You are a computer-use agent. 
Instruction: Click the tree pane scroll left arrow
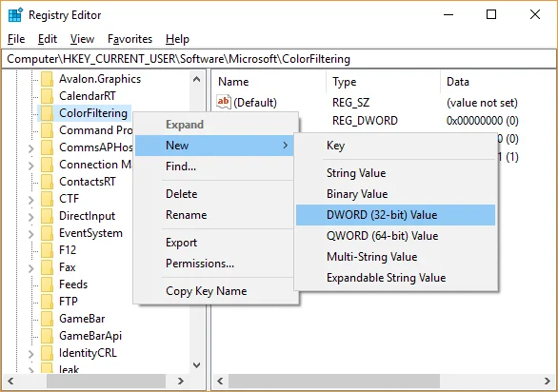coord(11,381)
